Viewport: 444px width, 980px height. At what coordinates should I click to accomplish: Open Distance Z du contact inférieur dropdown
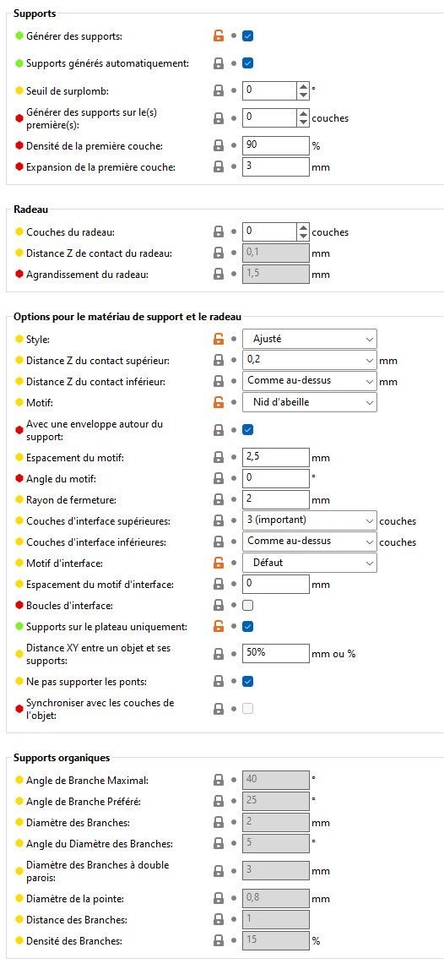coord(310,381)
